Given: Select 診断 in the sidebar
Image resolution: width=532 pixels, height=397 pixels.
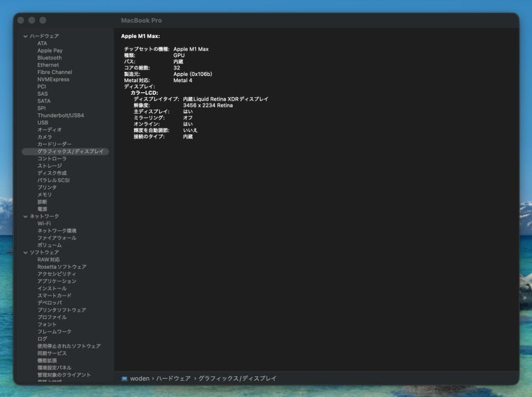Looking at the screenshot, I should pos(42,202).
